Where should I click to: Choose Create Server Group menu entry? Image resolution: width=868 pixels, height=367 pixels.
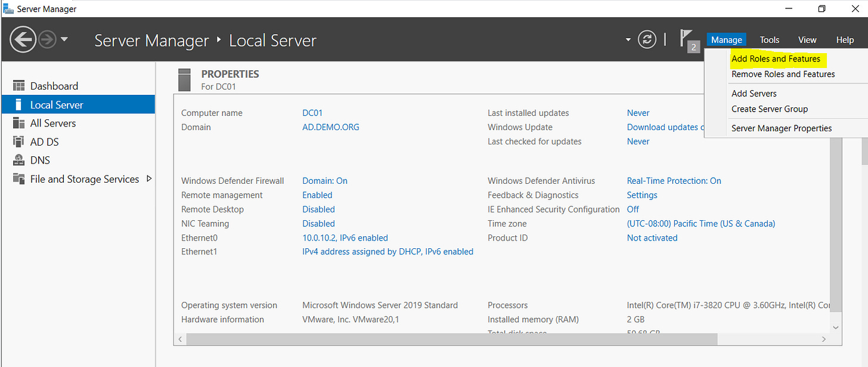coord(770,109)
